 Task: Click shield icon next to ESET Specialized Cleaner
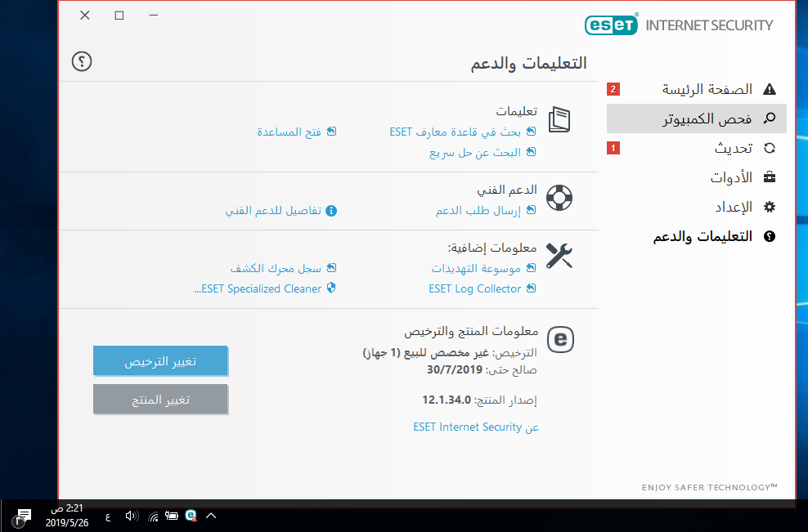click(x=331, y=288)
